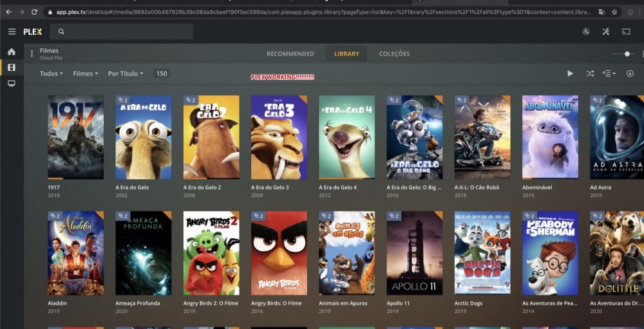The width and height of the screenshot is (644, 329).
Task: Open the Apollo 11 poster
Action: pyautogui.click(x=414, y=253)
